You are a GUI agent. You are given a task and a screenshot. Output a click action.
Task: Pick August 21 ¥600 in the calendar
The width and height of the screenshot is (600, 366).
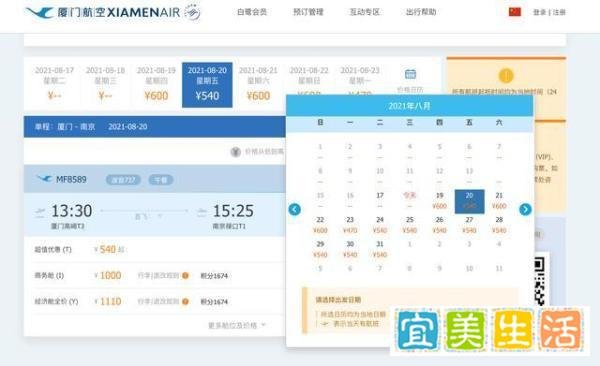pyautogui.click(x=499, y=201)
